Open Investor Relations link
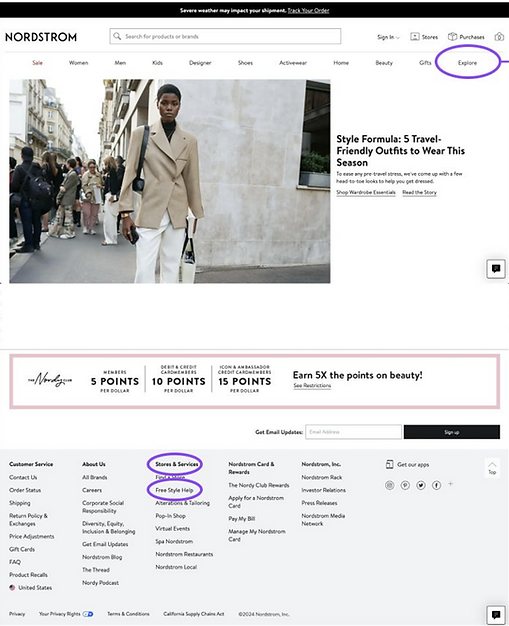The image size is (509, 626). pos(324,490)
